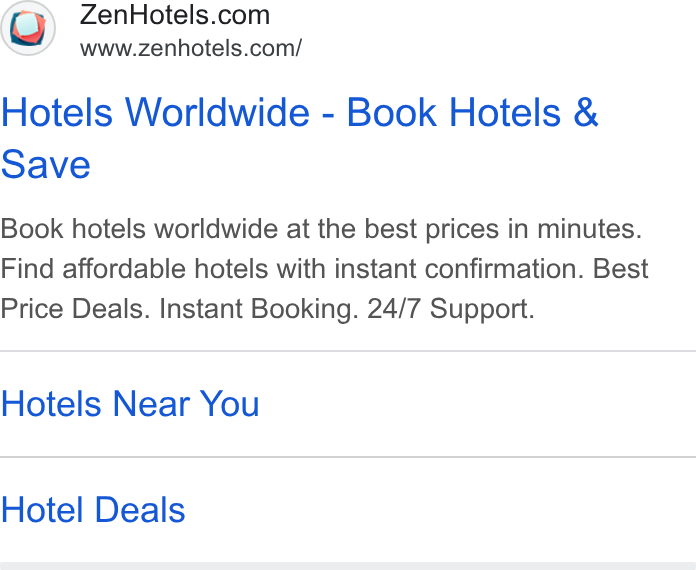Click empty space right of 'Hotels Near You'
This screenshot has height=570, width=696.
[478, 404]
